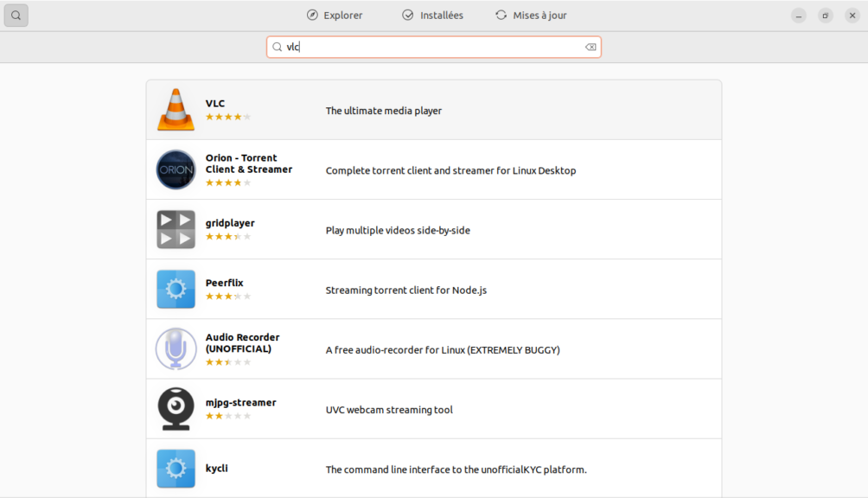Select the VLC app title

point(214,104)
